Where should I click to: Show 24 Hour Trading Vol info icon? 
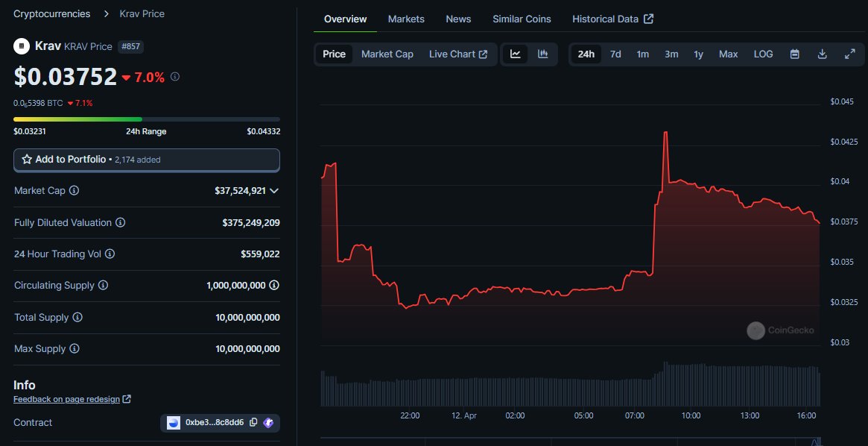click(x=110, y=254)
